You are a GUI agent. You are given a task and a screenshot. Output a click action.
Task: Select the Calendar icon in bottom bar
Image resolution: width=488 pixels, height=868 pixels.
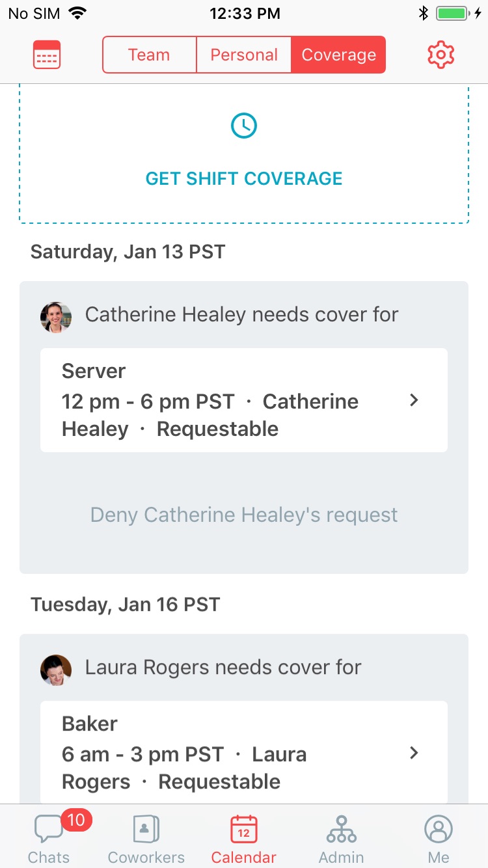[244, 830]
